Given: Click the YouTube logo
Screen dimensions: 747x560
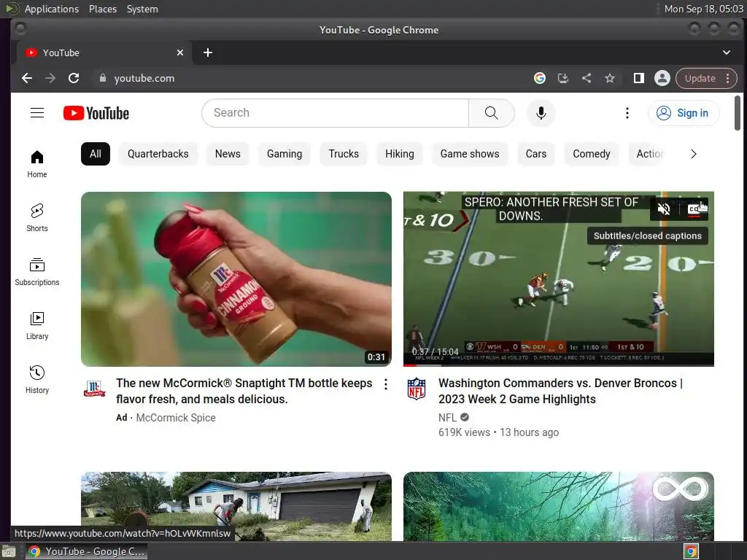Looking at the screenshot, I should click(96, 113).
